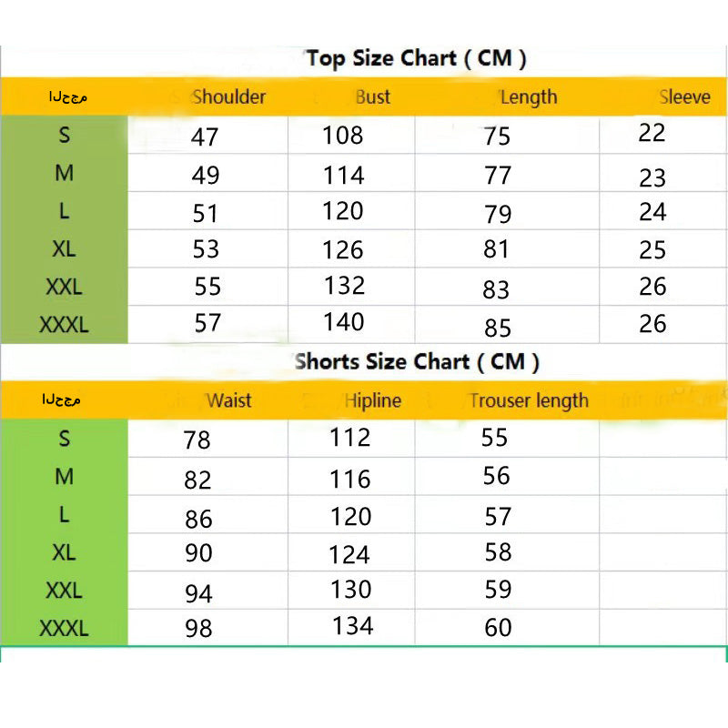Screen dimensions: 728x728
Task: Click the XL row label in shorts chart
Action: click(x=64, y=552)
